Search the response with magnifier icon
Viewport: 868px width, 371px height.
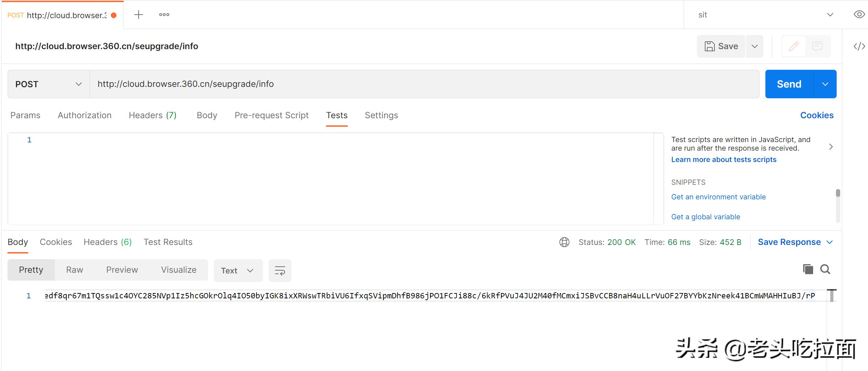825,269
